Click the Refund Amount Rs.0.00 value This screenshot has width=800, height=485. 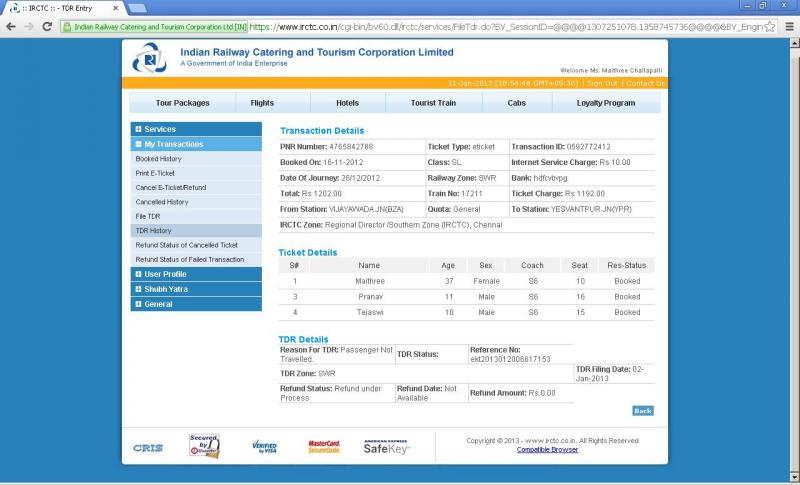point(542,393)
